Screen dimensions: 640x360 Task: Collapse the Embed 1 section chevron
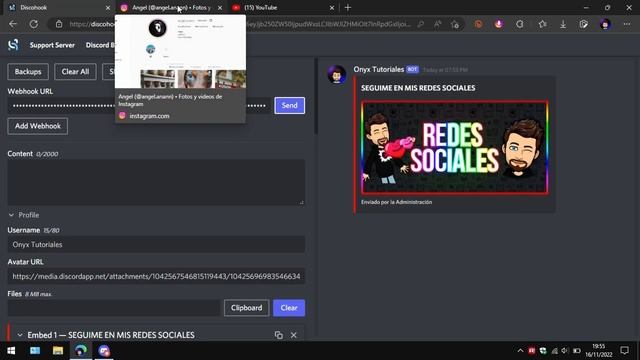20,335
